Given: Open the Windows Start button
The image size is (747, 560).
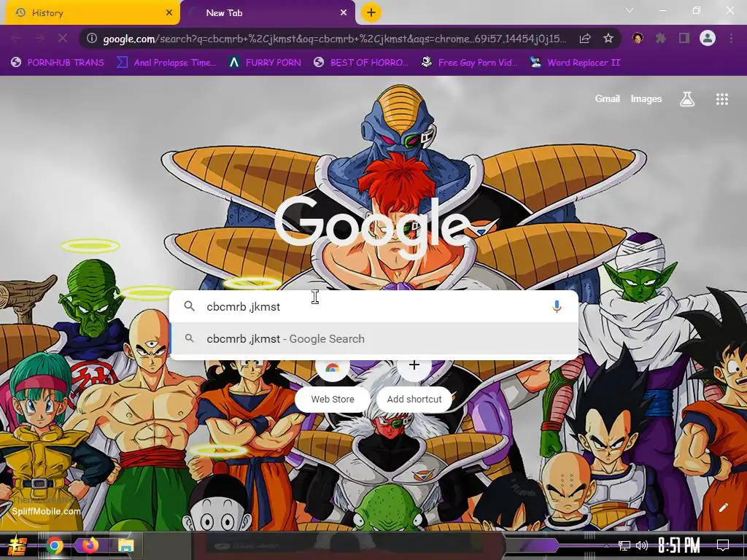Looking at the screenshot, I should coord(18,545).
